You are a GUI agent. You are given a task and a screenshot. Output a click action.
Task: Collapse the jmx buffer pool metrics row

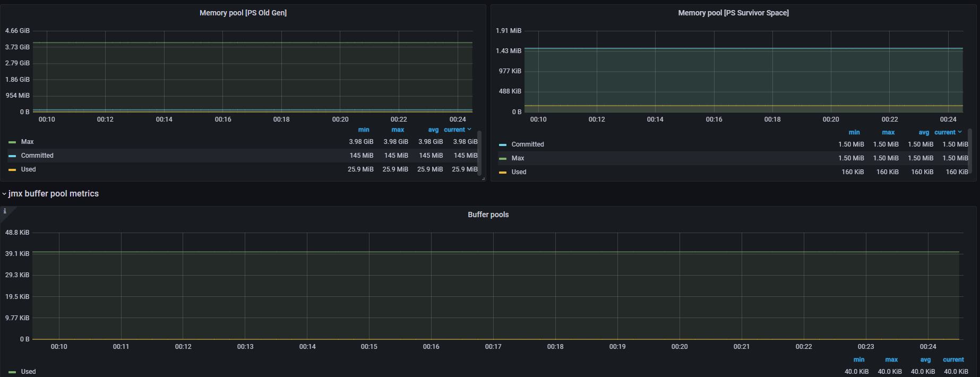(x=4, y=194)
